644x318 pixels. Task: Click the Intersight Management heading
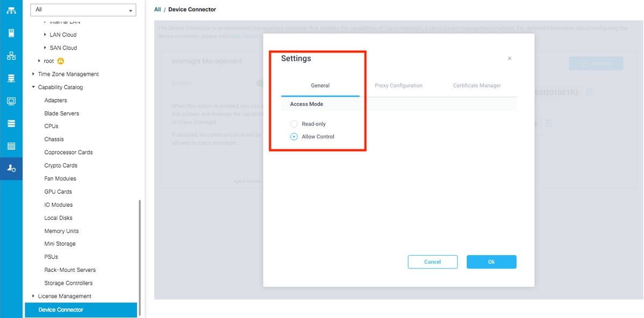click(x=207, y=61)
